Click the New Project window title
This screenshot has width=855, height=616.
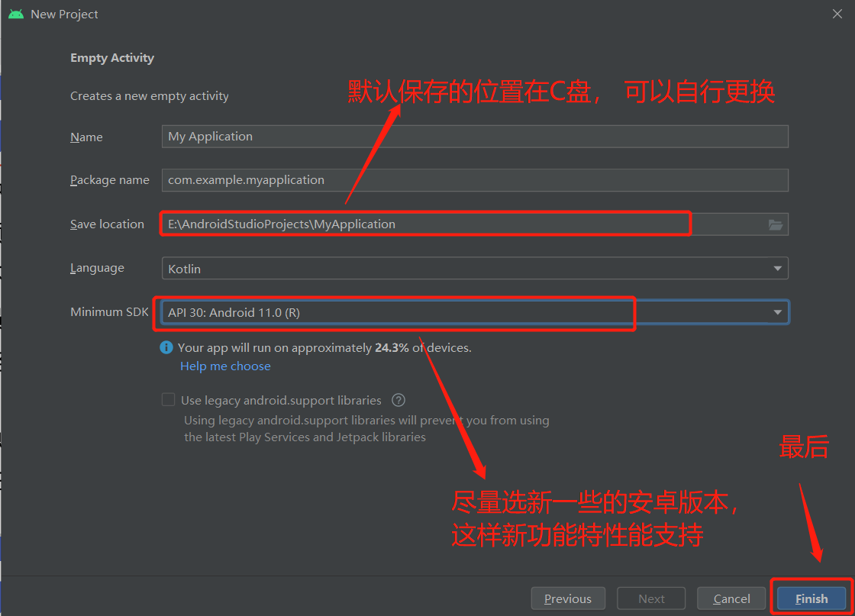point(64,15)
